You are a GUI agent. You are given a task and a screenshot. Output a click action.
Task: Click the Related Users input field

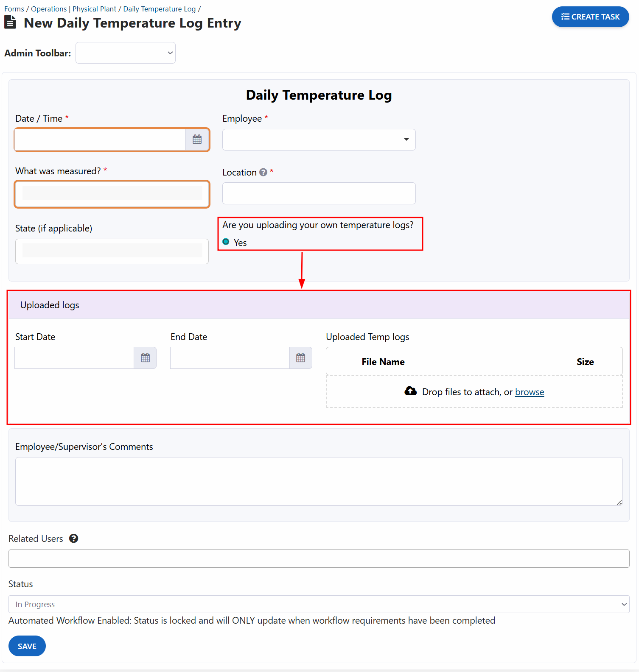(319, 558)
